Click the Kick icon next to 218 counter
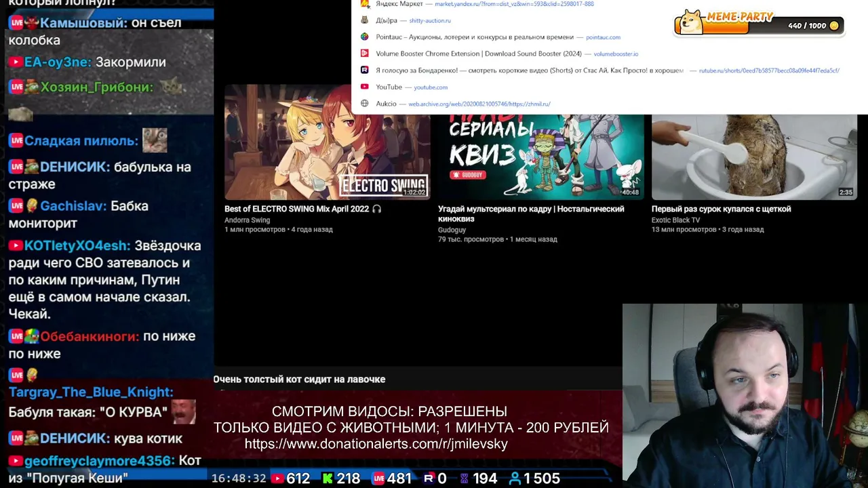 tap(328, 479)
